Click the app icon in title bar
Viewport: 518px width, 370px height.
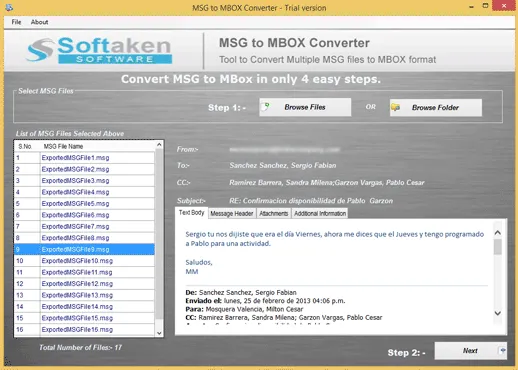(9, 7)
